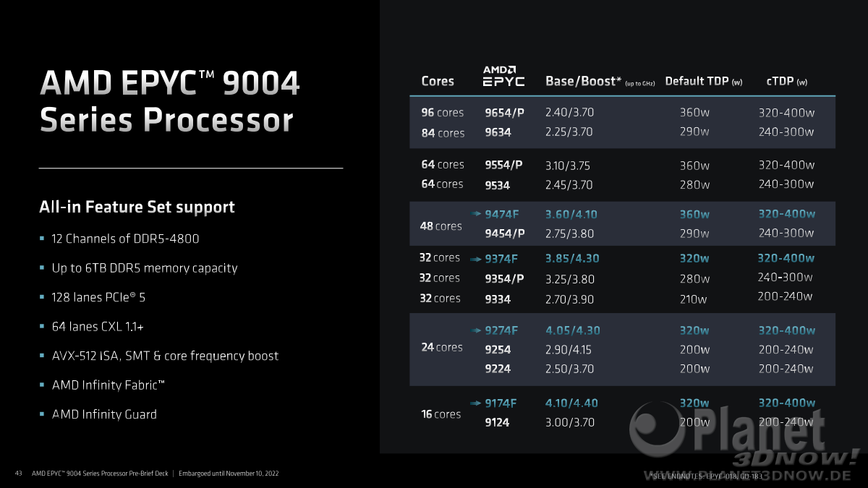Select the '48 cores' cell

pos(441,226)
